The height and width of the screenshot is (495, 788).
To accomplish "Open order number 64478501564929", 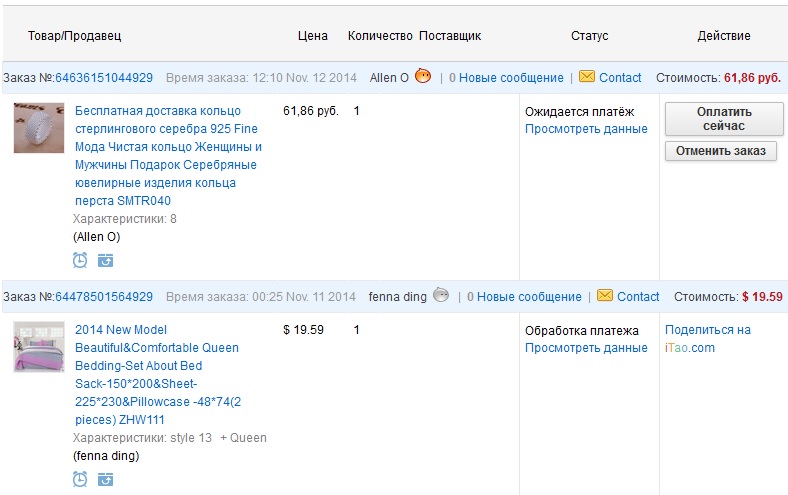I will point(104,296).
